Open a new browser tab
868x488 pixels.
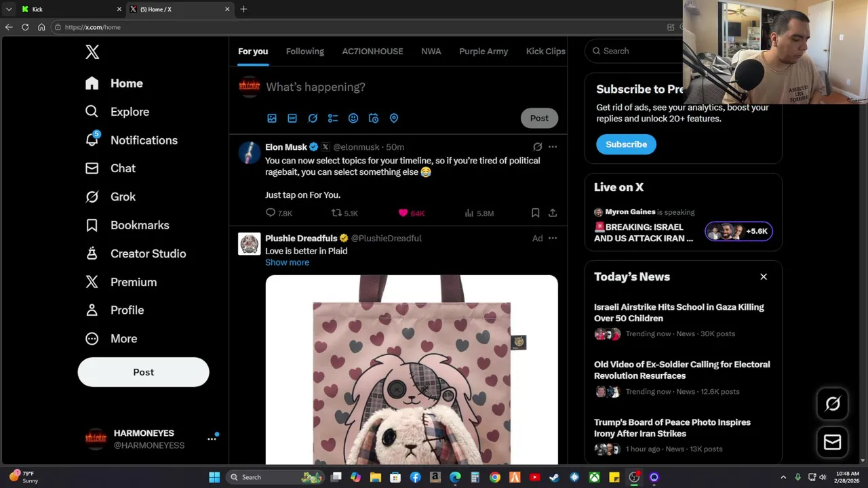[243, 9]
